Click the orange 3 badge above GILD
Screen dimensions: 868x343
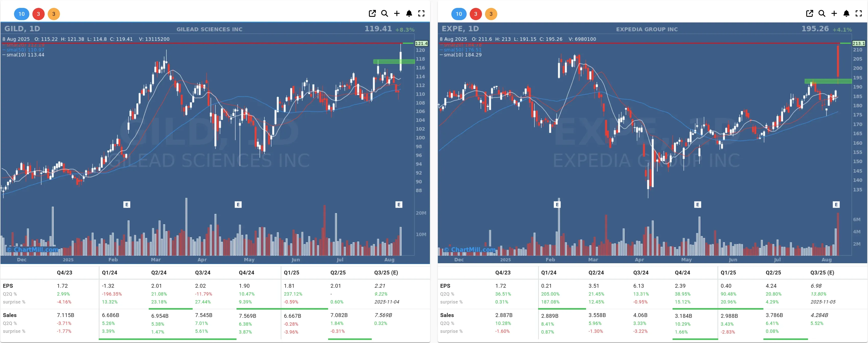(54, 14)
